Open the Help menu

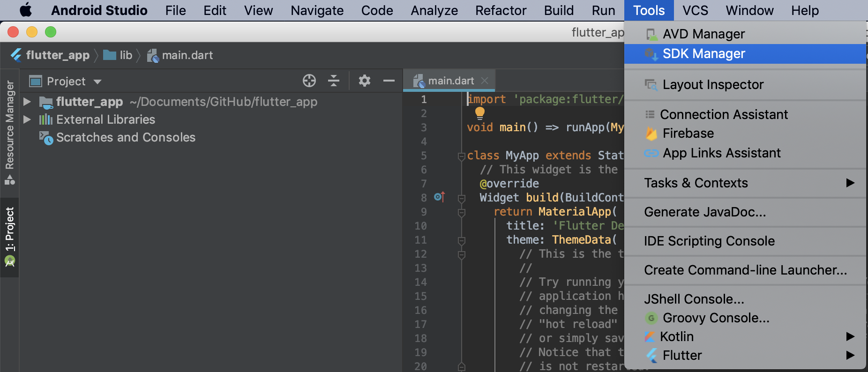pos(805,10)
